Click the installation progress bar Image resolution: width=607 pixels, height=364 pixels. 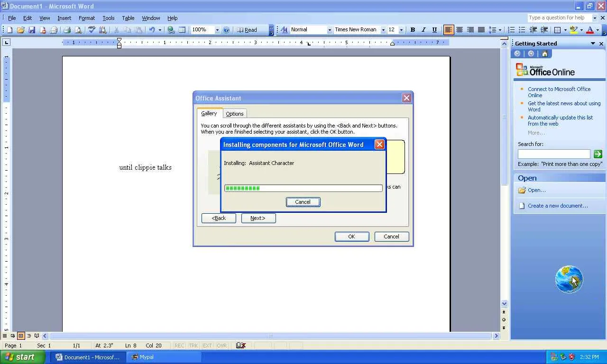[303, 188]
